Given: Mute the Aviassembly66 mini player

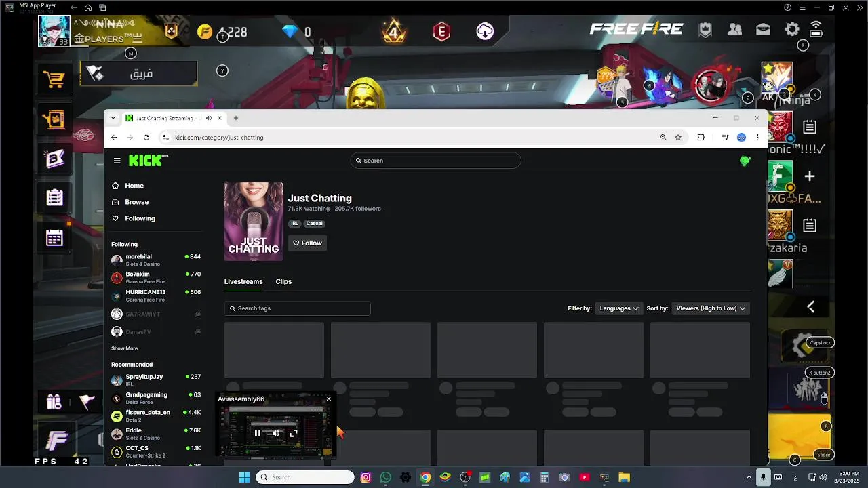Looking at the screenshot, I should pyautogui.click(x=275, y=433).
